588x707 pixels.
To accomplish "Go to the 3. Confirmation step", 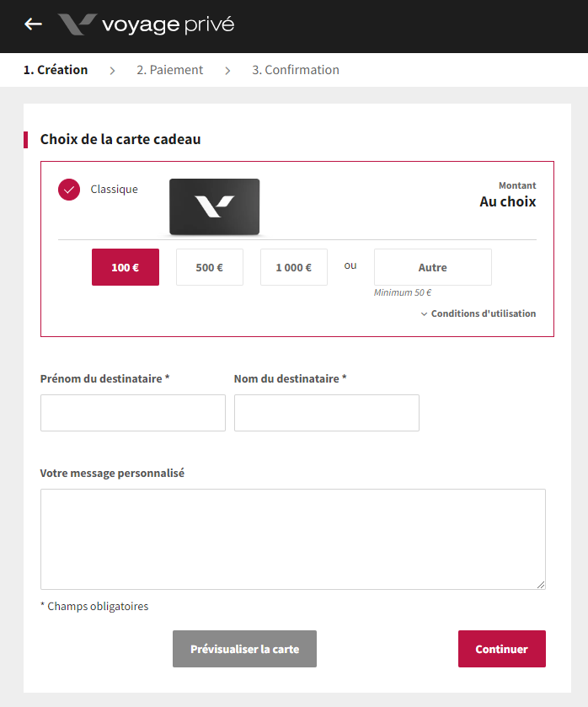I will (x=296, y=70).
